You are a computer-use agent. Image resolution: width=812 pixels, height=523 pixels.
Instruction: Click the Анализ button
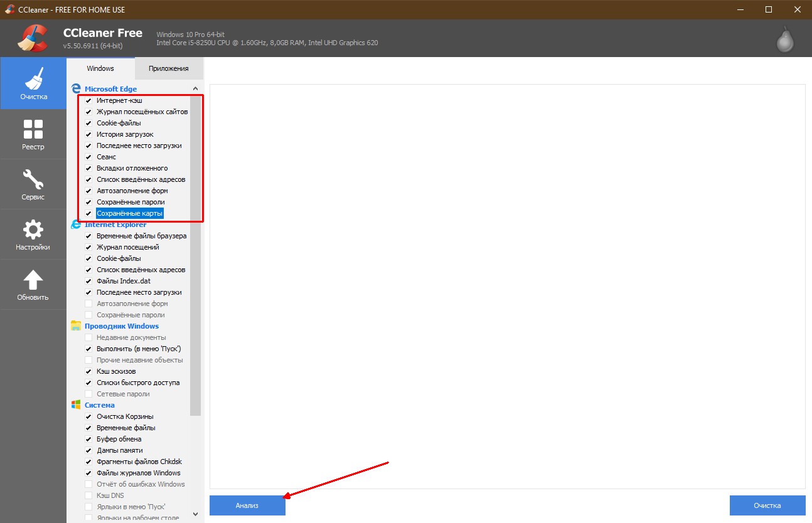[247, 505]
